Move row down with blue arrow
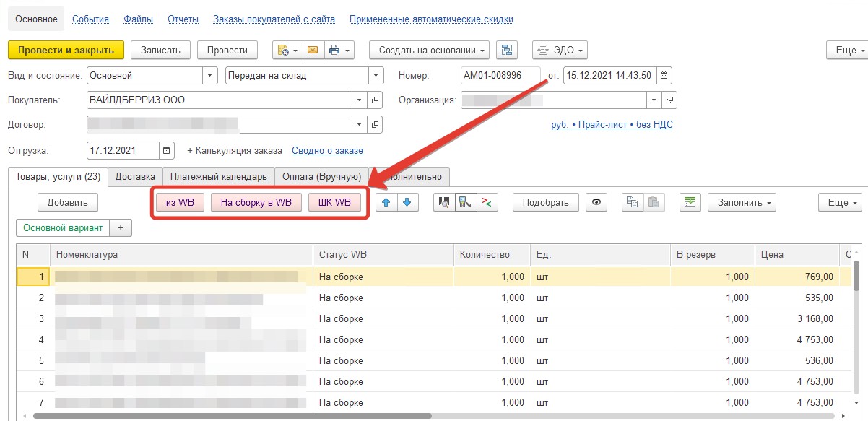This screenshot has height=421, width=868. pyautogui.click(x=407, y=202)
